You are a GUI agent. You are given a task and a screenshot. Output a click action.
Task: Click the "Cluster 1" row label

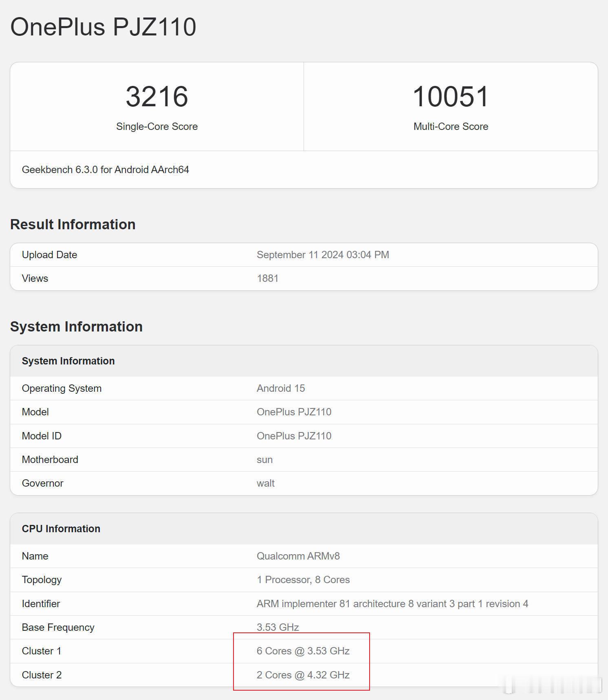42,651
